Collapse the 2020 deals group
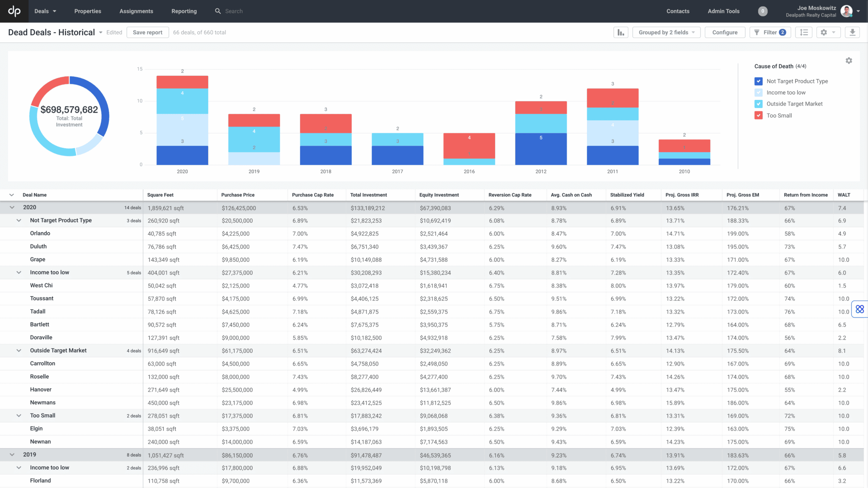The width and height of the screenshot is (868, 488). click(x=11, y=208)
